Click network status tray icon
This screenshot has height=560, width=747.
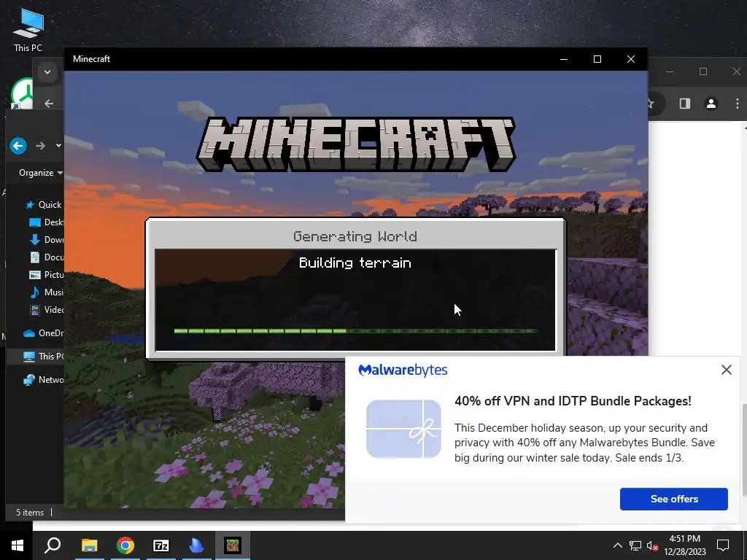tap(635, 545)
